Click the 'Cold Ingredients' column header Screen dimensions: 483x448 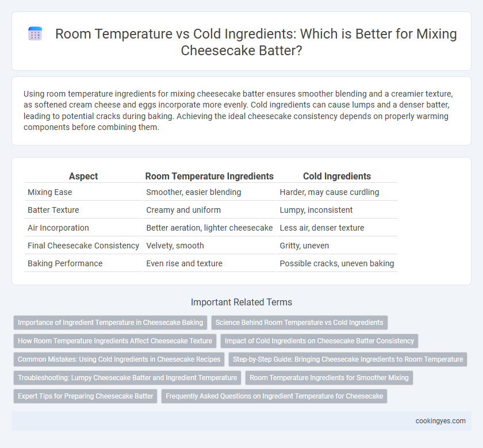click(337, 176)
